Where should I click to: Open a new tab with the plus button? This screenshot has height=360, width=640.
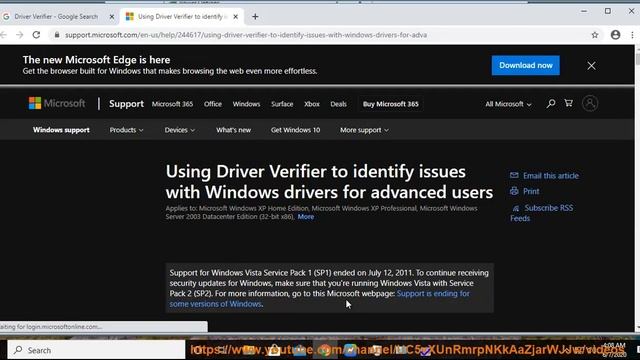click(x=255, y=17)
